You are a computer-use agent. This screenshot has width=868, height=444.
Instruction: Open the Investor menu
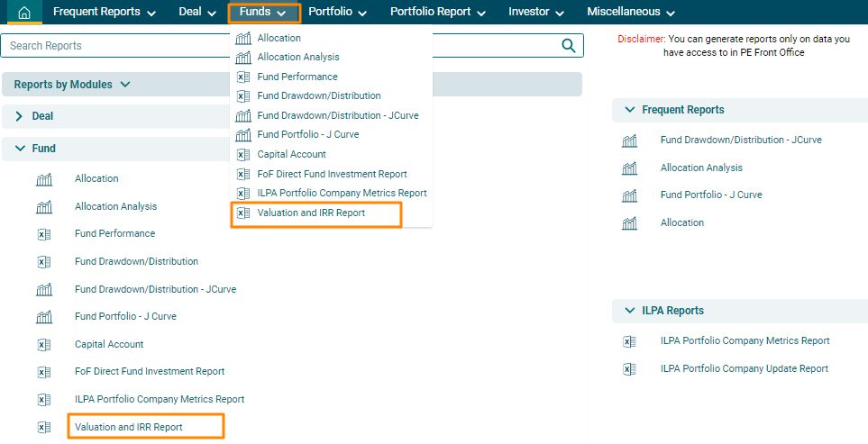tap(535, 13)
